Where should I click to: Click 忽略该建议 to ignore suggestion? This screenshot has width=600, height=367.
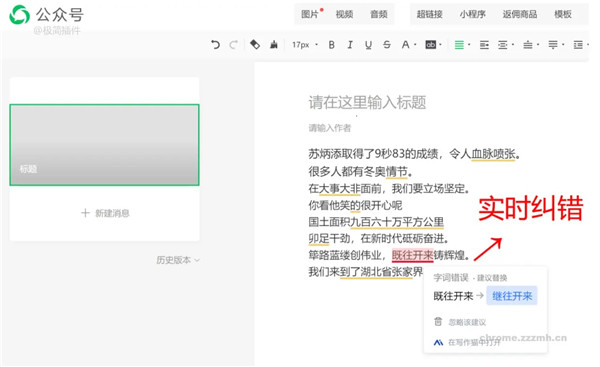(x=467, y=322)
